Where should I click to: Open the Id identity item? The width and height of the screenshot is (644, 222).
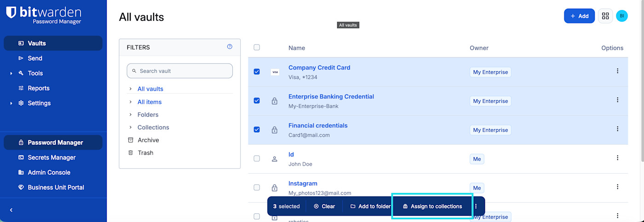tap(291, 154)
